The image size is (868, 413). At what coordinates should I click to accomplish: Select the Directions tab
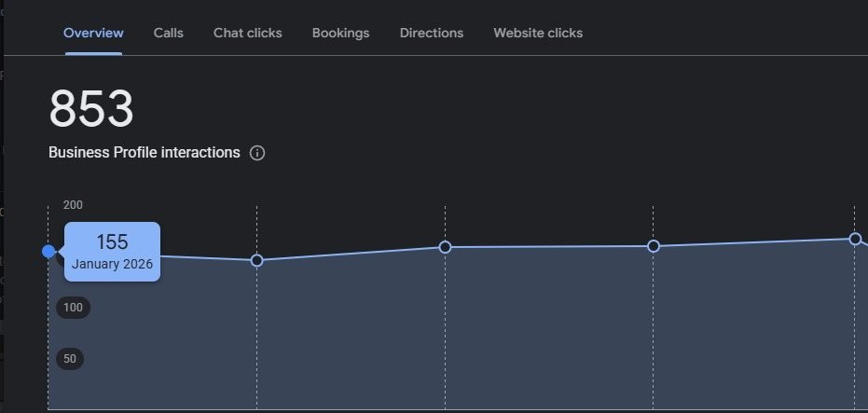coord(432,34)
